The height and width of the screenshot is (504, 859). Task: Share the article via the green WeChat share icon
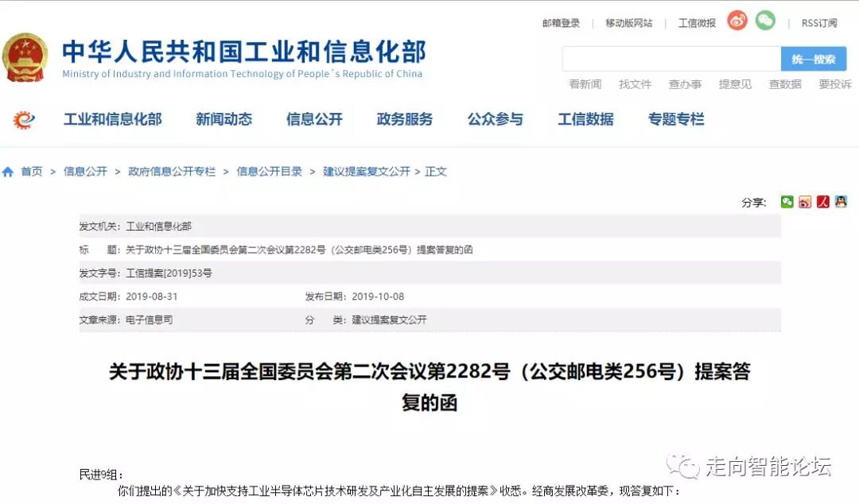[x=787, y=202]
